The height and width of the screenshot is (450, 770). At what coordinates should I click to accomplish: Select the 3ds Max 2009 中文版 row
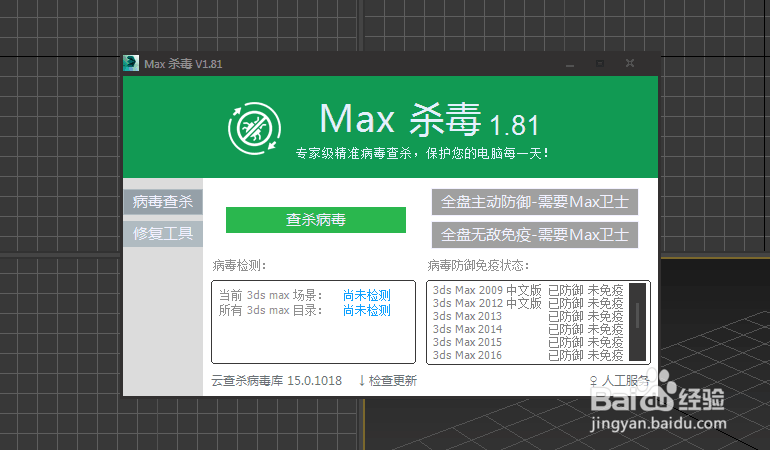[528, 290]
